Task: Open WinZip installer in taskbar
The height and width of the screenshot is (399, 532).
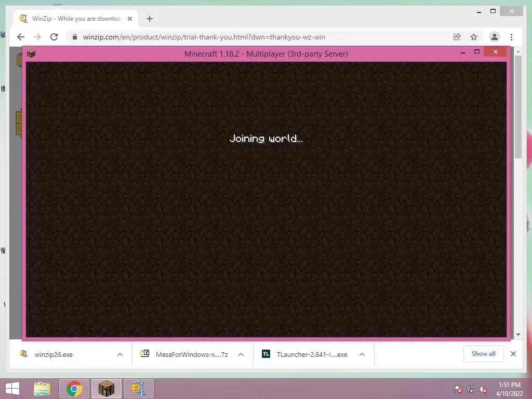Action: click(x=139, y=389)
